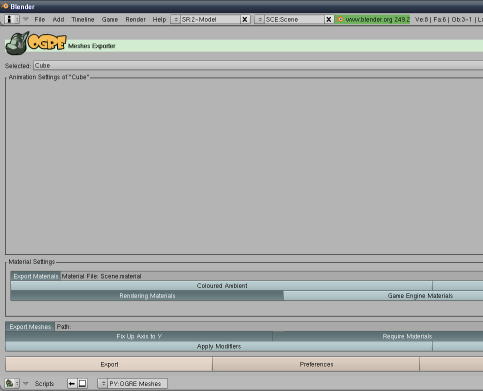Click the fullscreen square icon in Scripts header

82,384
